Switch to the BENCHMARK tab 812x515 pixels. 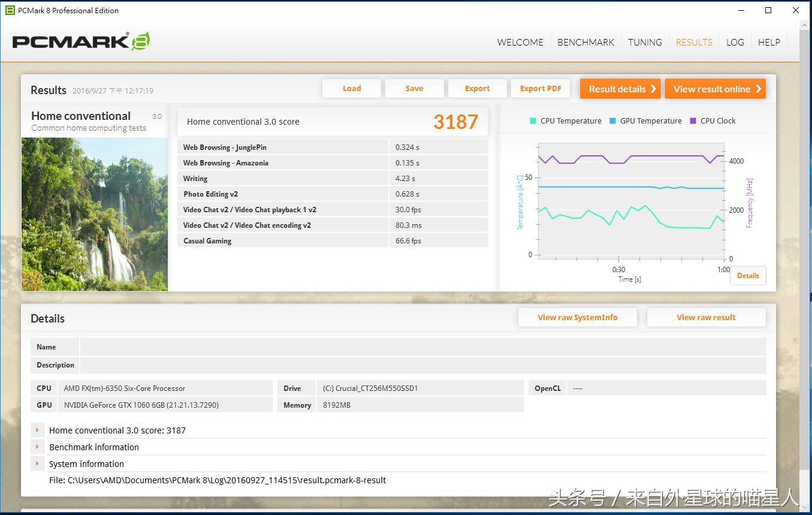[x=585, y=42]
